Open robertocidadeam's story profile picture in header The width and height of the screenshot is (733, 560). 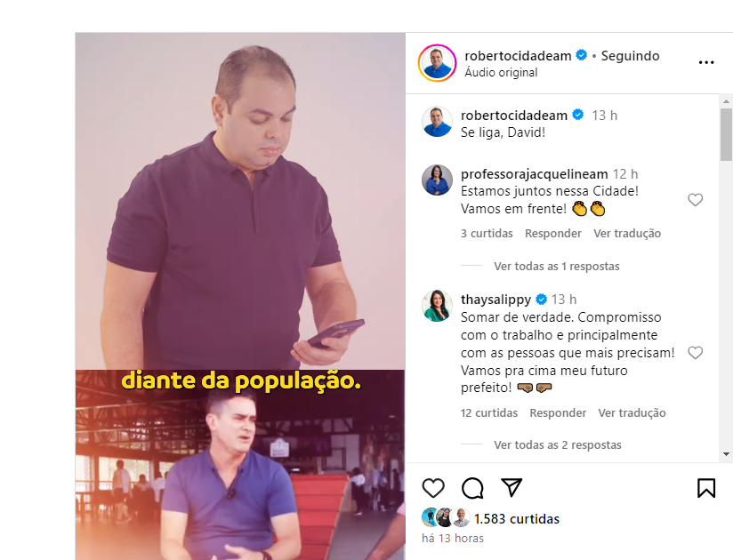[x=437, y=63]
